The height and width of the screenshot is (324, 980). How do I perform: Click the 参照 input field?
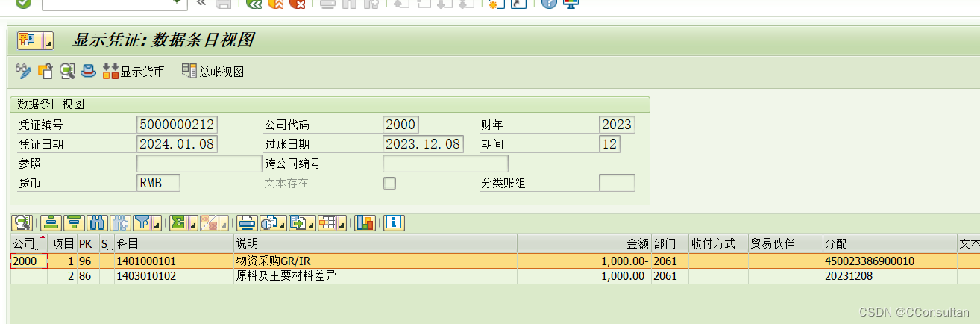click(199, 163)
